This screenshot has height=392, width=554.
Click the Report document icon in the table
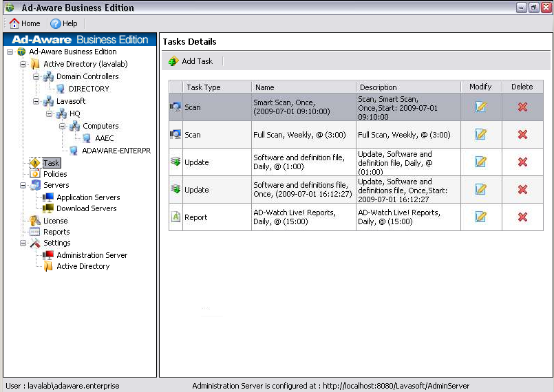(175, 217)
